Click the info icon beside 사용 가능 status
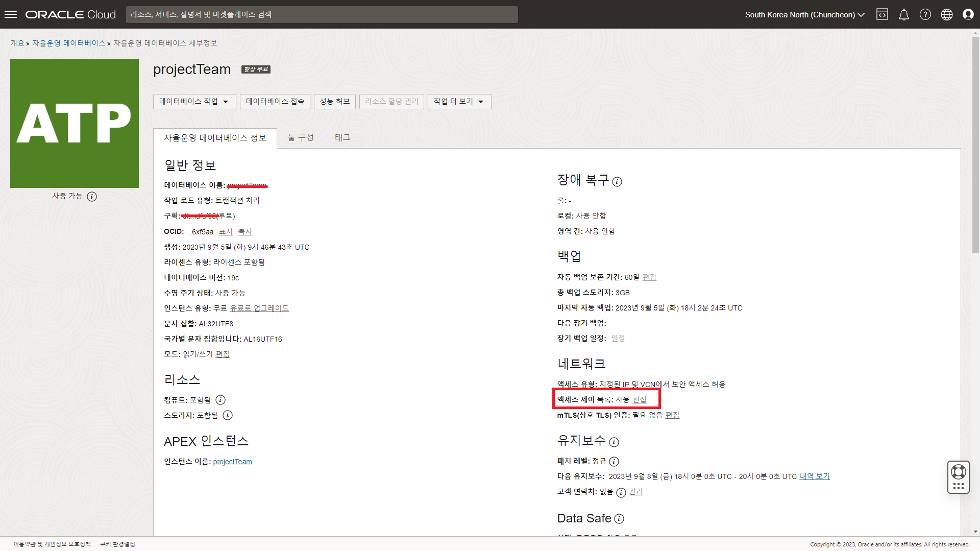The height and width of the screenshot is (551, 980). [x=92, y=196]
